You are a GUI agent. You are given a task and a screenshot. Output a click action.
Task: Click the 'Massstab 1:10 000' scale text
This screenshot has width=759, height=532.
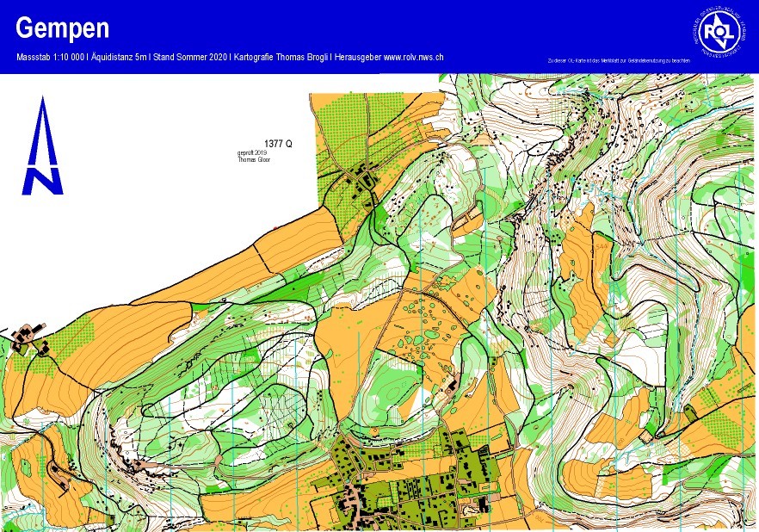[50, 57]
